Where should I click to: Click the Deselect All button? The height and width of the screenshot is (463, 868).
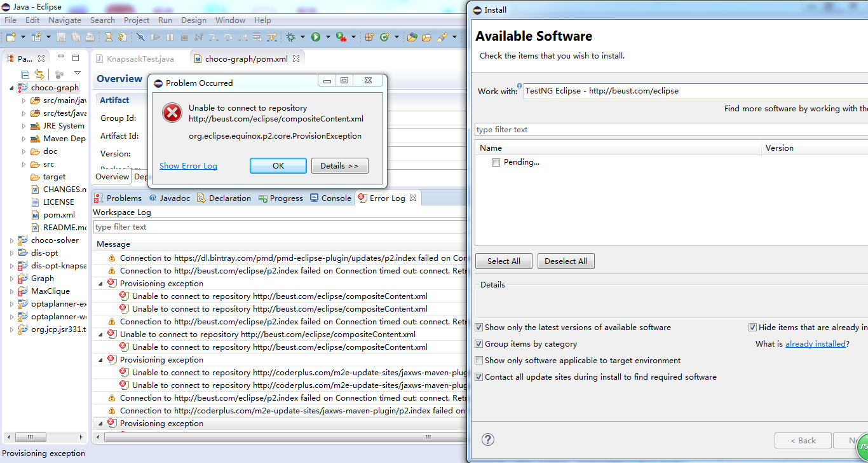point(566,261)
